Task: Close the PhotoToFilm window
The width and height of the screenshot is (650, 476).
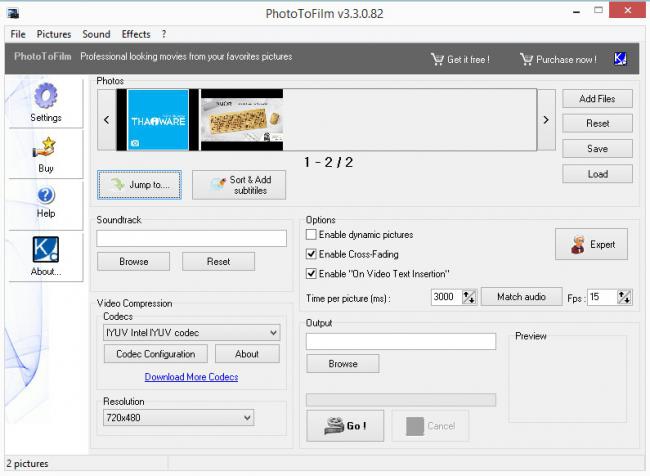Action: (x=628, y=10)
